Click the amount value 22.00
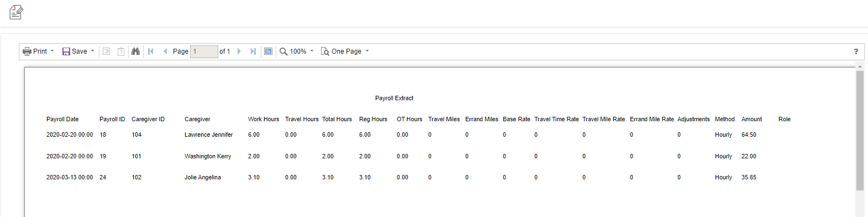 [x=749, y=156]
